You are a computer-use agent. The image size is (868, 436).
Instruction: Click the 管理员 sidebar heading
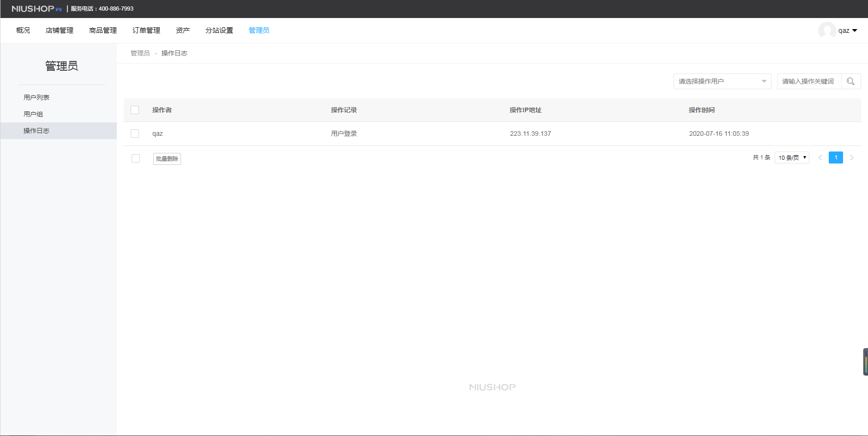tap(62, 66)
